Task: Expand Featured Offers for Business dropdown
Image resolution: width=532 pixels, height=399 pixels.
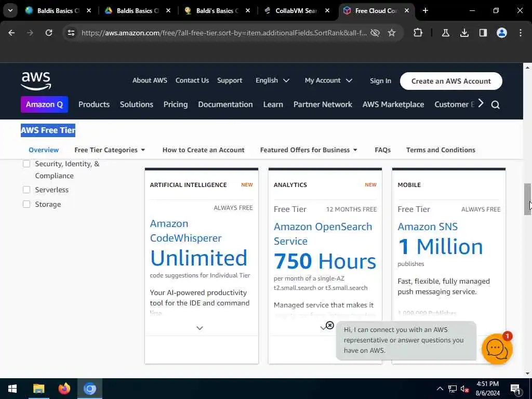Action: point(309,150)
